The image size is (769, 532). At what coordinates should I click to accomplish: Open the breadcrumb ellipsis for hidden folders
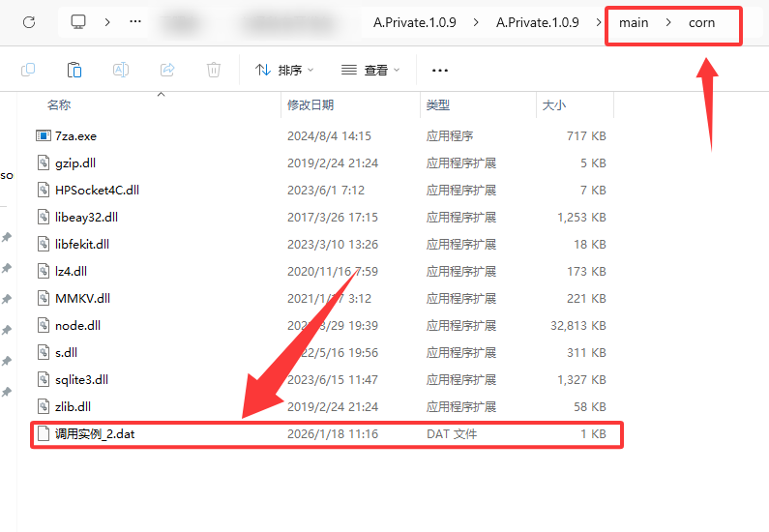coord(135,22)
